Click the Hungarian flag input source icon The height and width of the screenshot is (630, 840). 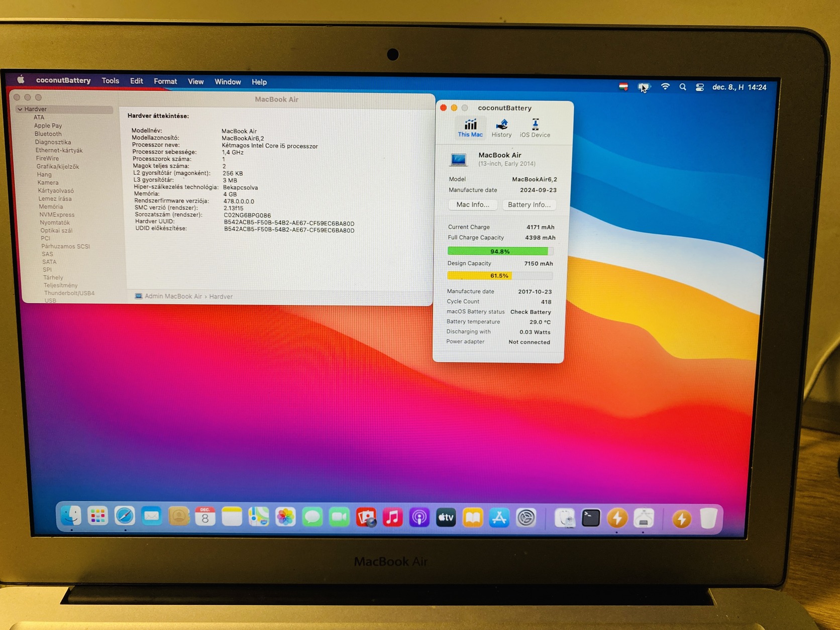(623, 86)
